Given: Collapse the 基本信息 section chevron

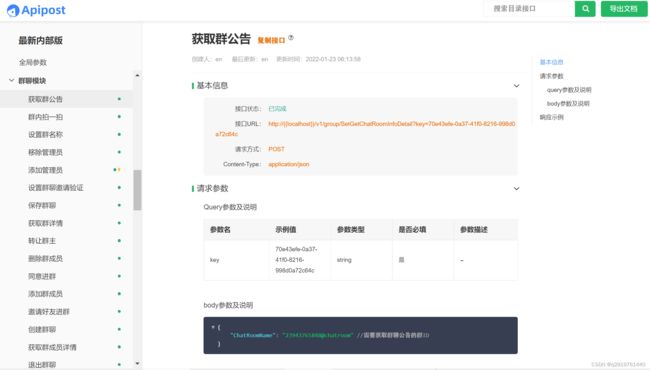Looking at the screenshot, I should (517, 86).
